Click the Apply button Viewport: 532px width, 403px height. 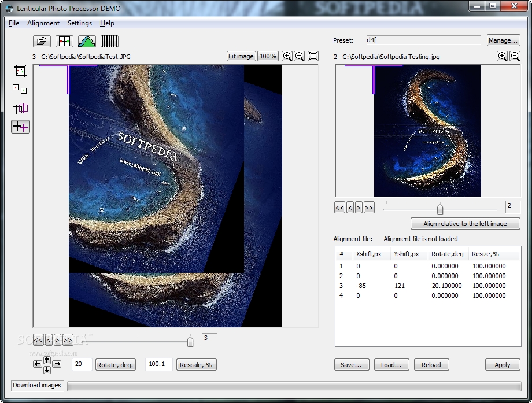click(x=503, y=365)
